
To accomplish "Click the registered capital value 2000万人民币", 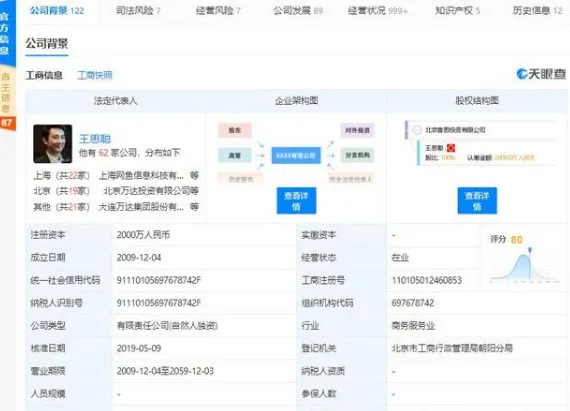I will point(143,235).
